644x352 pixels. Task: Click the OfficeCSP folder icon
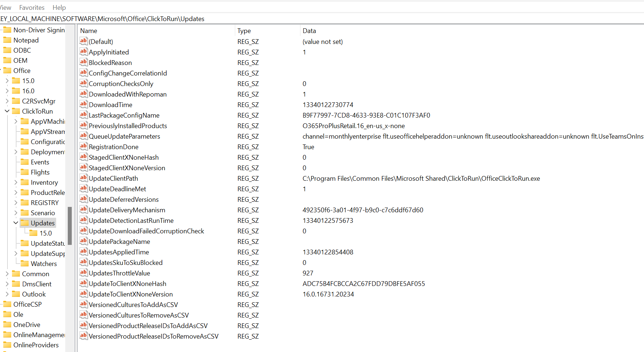click(x=7, y=304)
